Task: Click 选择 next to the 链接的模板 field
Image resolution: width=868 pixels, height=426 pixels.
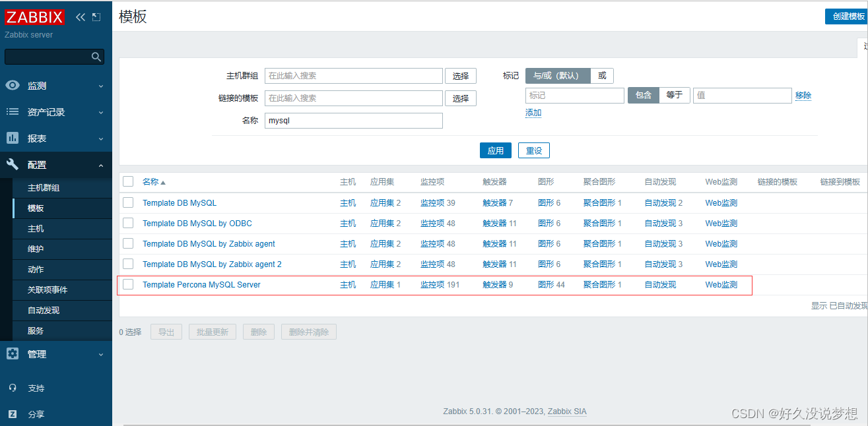Action: pos(461,98)
